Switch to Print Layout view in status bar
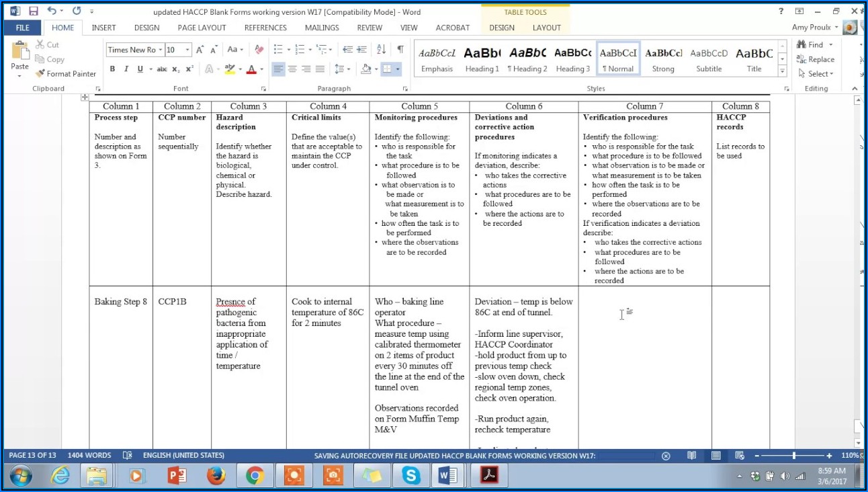 [716, 456]
